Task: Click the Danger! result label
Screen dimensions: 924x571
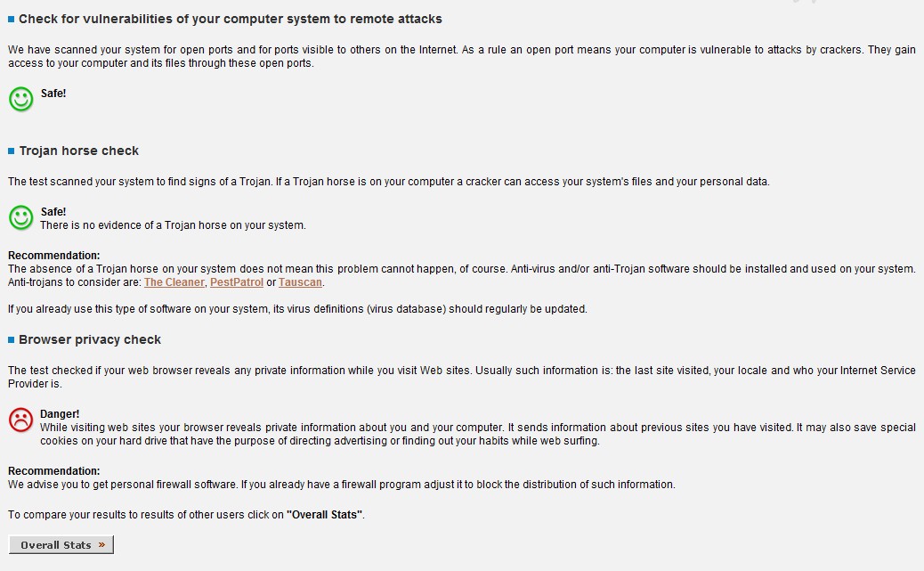Action: point(60,414)
